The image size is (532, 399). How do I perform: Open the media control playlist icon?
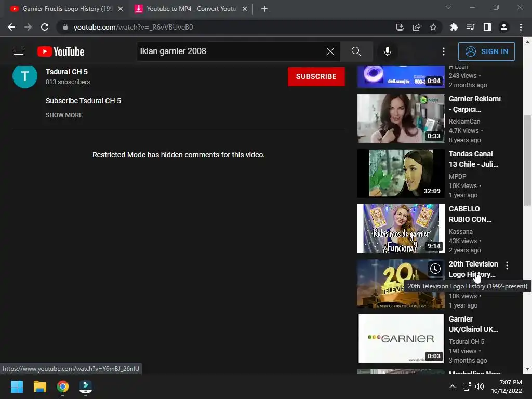pyautogui.click(x=471, y=27)
